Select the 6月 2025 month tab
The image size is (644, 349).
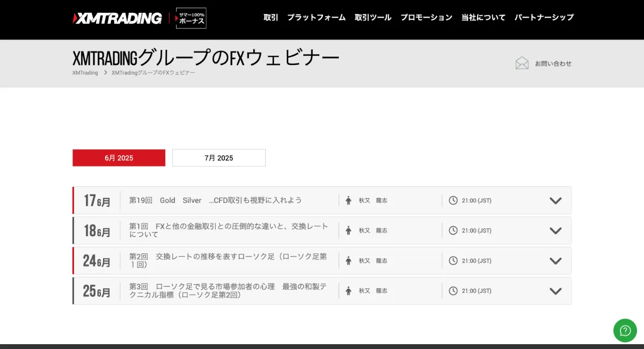[x=119, y=157]
